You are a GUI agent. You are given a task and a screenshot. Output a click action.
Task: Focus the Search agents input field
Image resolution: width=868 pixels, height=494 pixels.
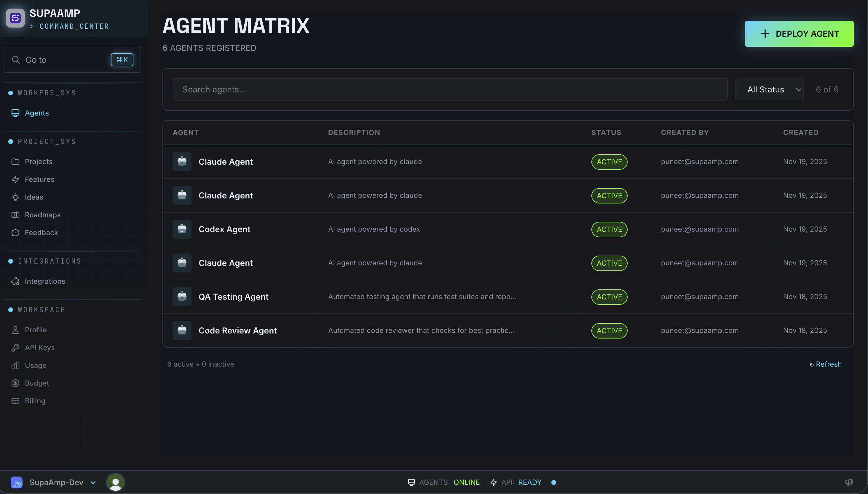coord(450,89)
